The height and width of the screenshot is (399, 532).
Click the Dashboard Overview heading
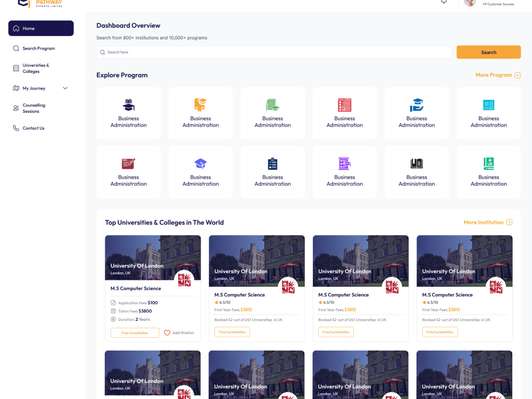coord(128,26)
